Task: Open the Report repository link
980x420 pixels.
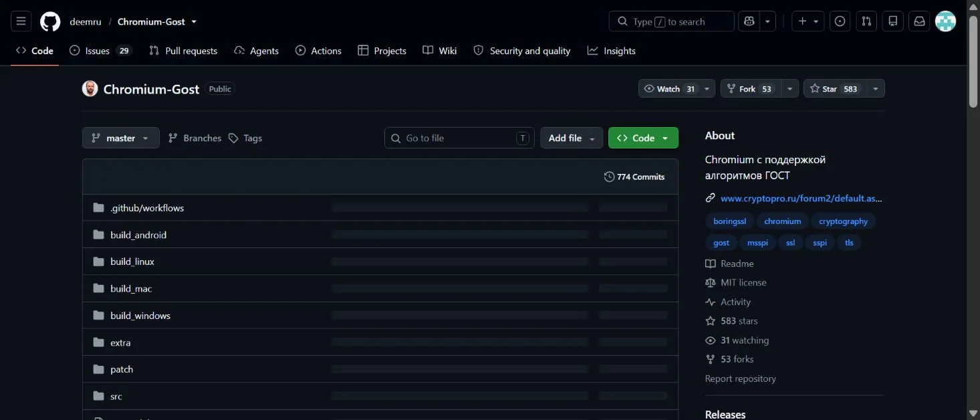Action: 741,379
